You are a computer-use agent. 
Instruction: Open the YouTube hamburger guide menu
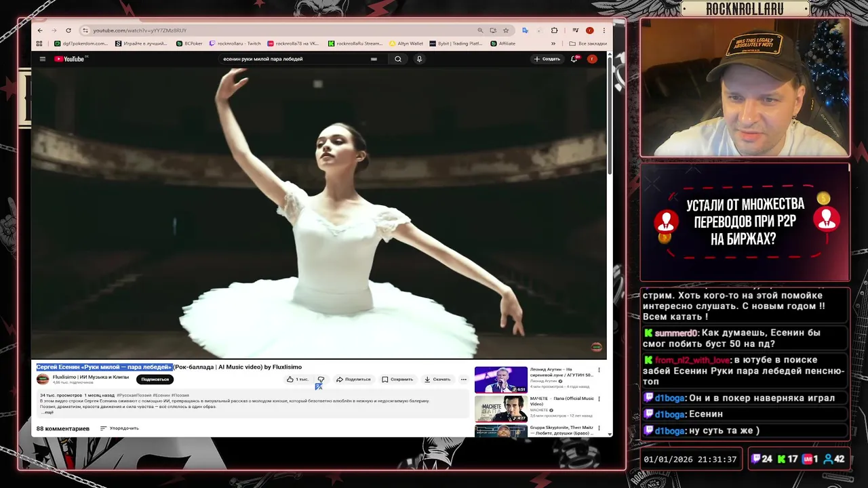[43, 59]
